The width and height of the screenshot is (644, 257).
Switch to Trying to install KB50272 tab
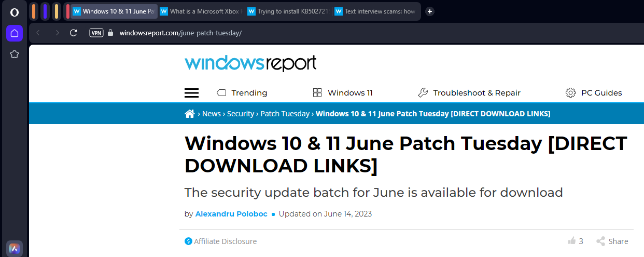click(x=288, y=11)
